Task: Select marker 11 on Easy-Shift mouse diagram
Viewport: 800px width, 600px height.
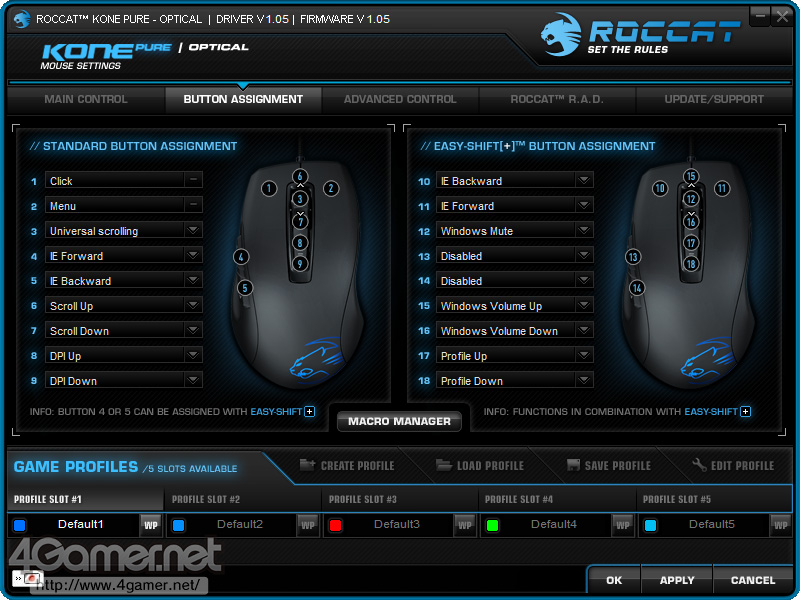Action: 722,189
